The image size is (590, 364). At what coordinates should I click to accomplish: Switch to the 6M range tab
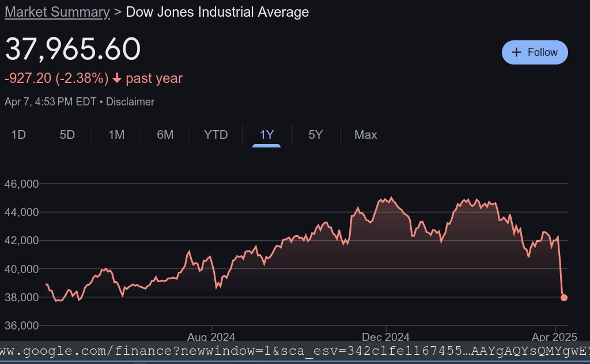pyautogui.click(x=165, y=135)
